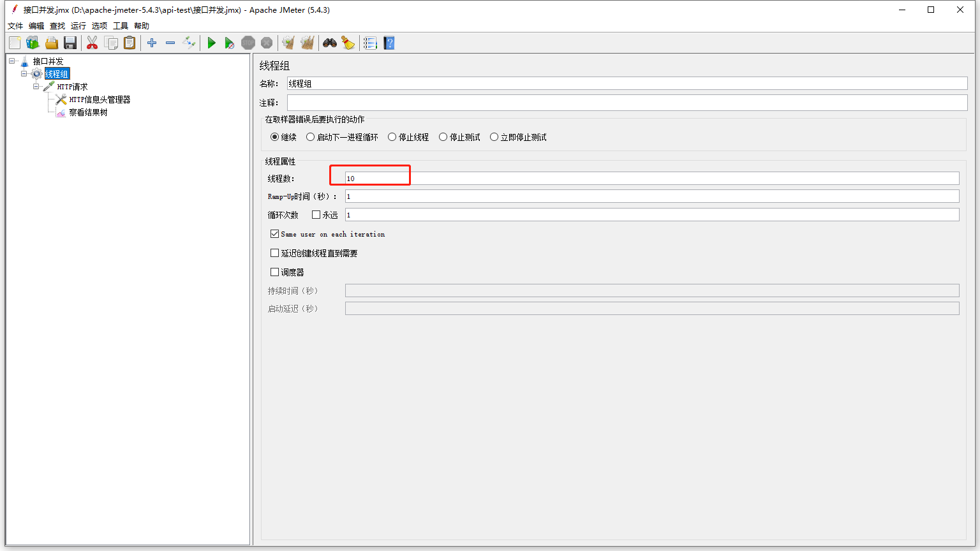Click the Function Helper list icon
Image resolution: width=980 pixels, height=551 pixels.
point(370,43)
